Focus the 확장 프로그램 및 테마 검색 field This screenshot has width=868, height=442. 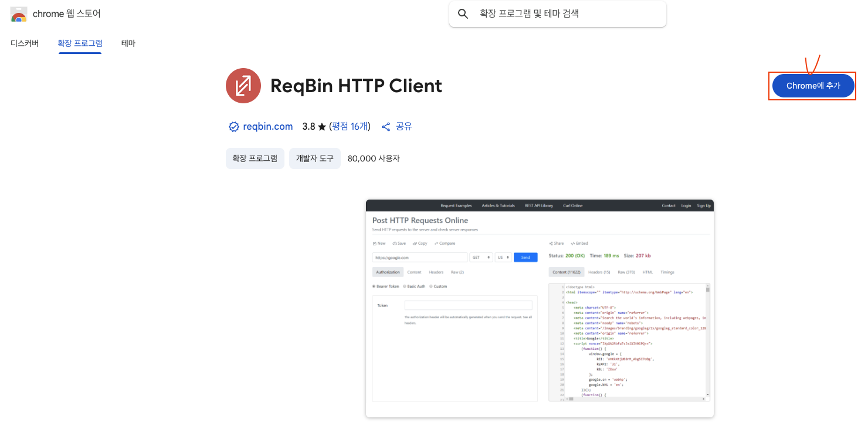(x=558, y=14)
